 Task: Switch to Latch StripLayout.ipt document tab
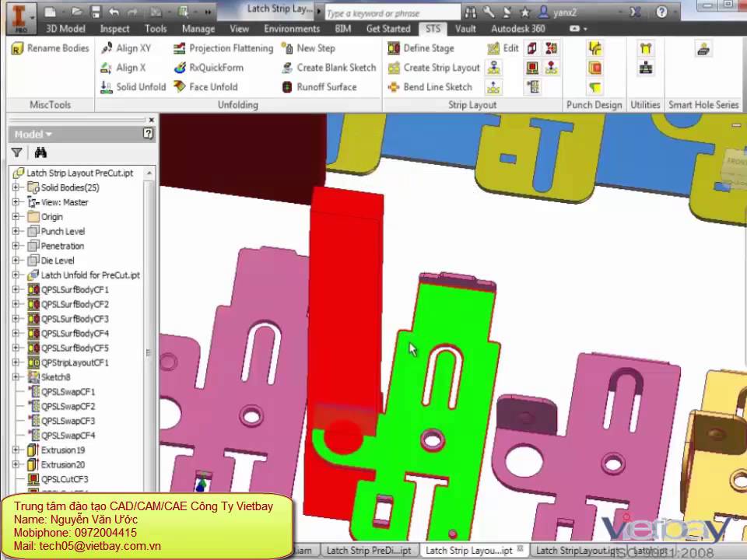(x=577, y=551)
